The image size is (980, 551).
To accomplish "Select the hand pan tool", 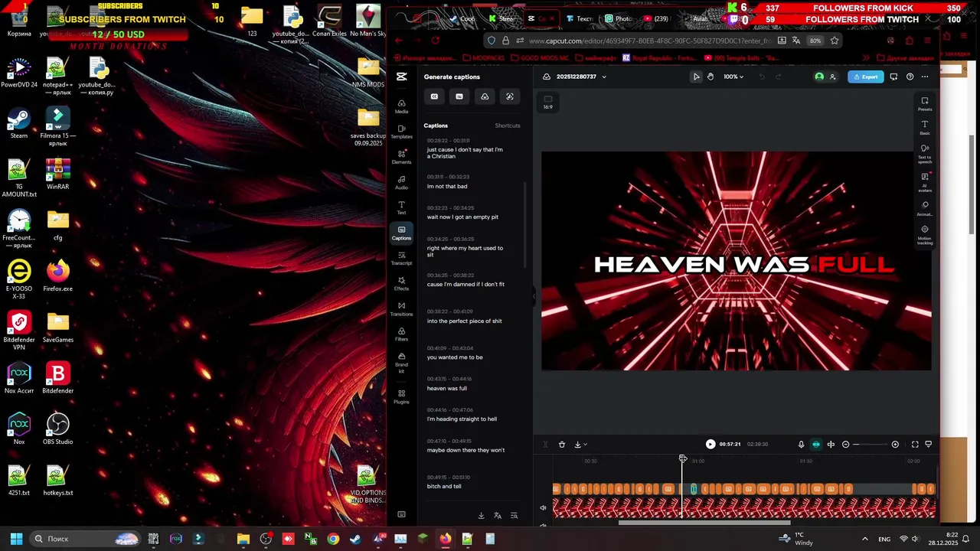I will coord(710,77).
